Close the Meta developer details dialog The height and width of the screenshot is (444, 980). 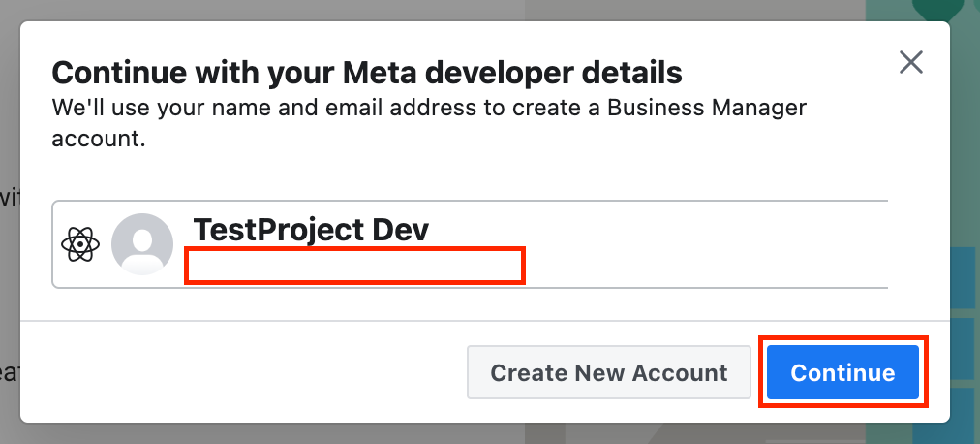[x=910, y=63]
